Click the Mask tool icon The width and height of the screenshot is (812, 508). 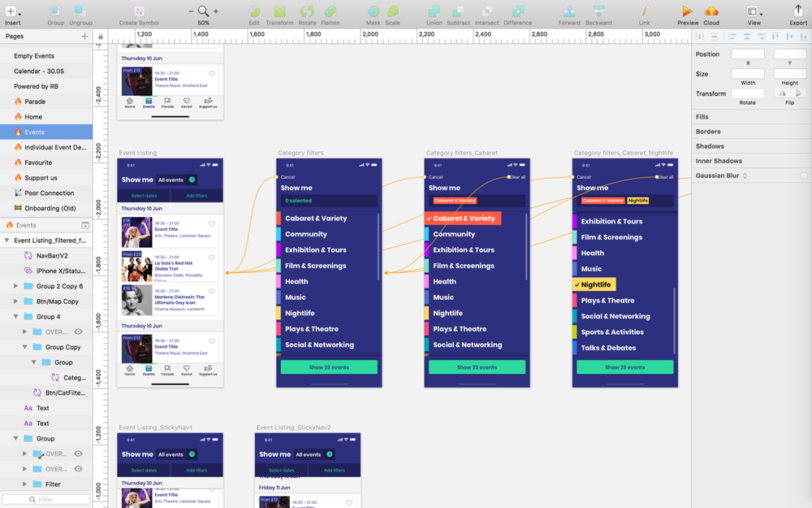[373, 11]
